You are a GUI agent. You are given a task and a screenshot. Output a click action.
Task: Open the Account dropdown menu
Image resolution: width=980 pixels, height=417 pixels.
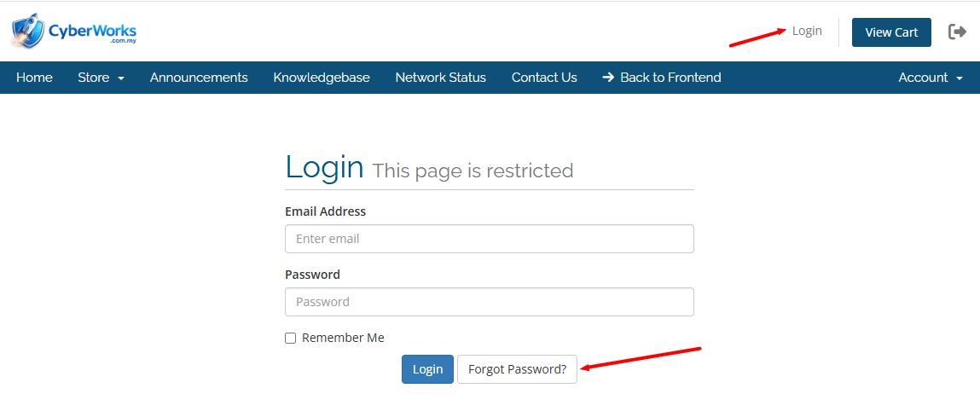click(930, 78)
